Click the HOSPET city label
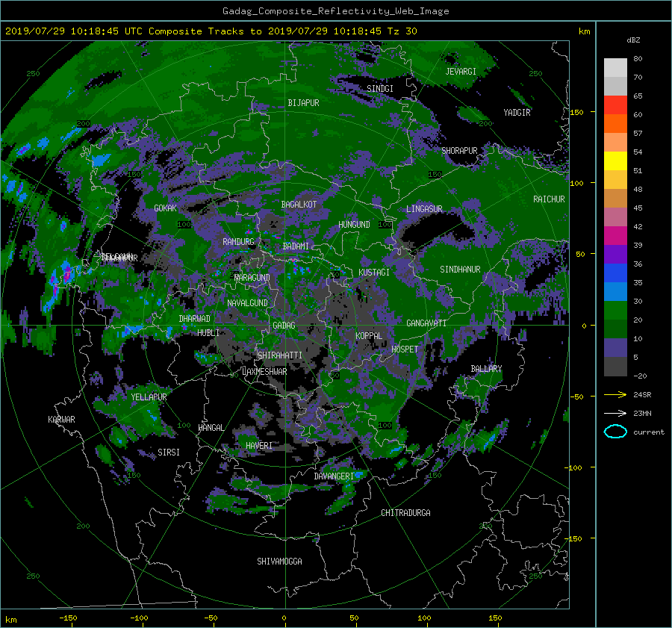Screen dimensions: 672x628 point(405,349)
